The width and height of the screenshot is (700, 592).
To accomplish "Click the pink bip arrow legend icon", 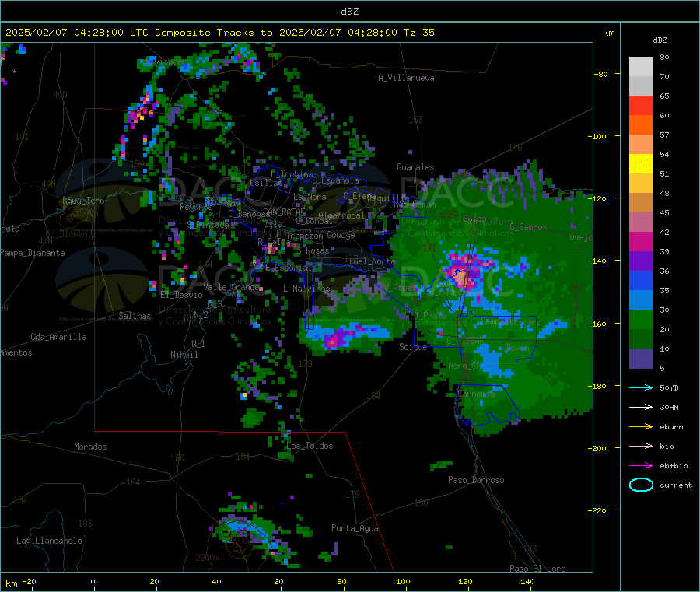I will coord(641,446).
